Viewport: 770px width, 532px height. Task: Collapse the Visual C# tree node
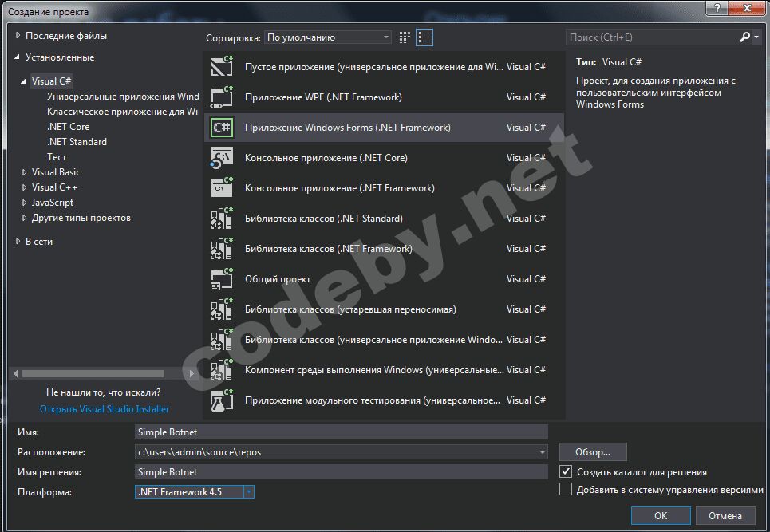tap(24, 81)
